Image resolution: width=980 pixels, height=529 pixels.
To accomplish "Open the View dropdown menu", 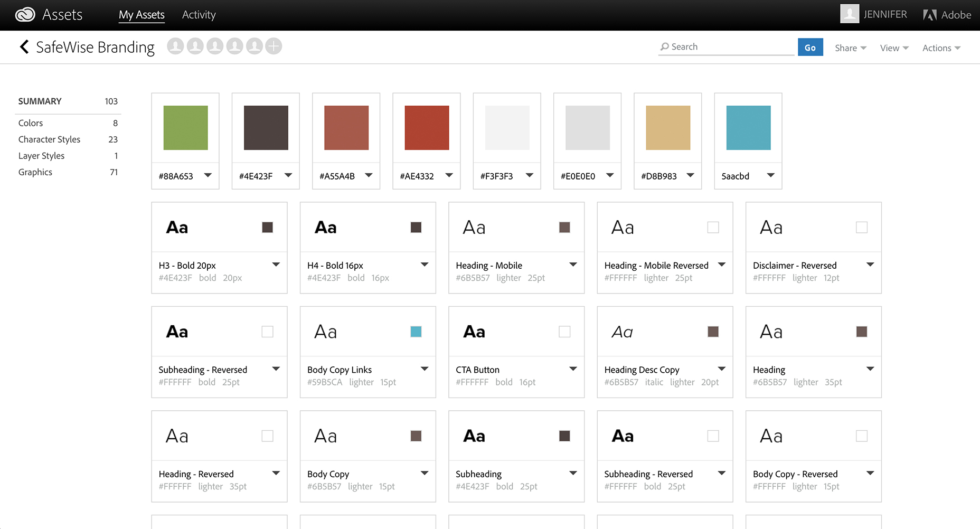I will (x=894, y=48).
